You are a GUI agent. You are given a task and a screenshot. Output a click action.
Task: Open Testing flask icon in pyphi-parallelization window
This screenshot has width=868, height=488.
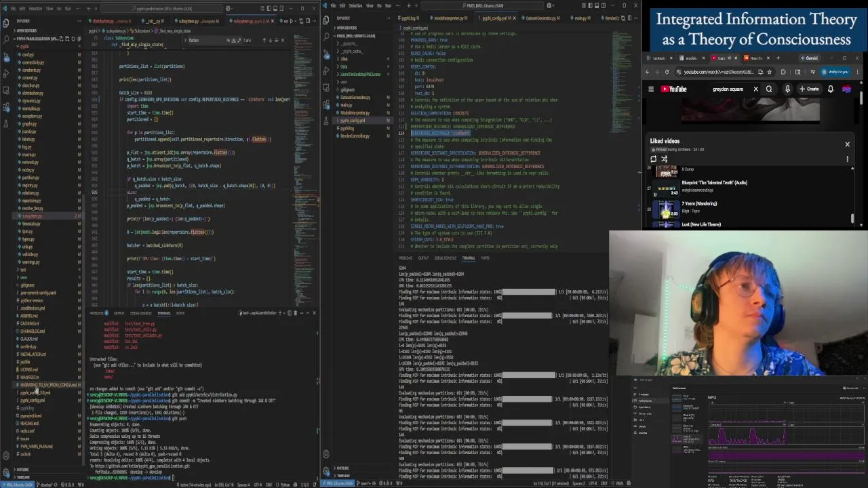pos(5,124)
